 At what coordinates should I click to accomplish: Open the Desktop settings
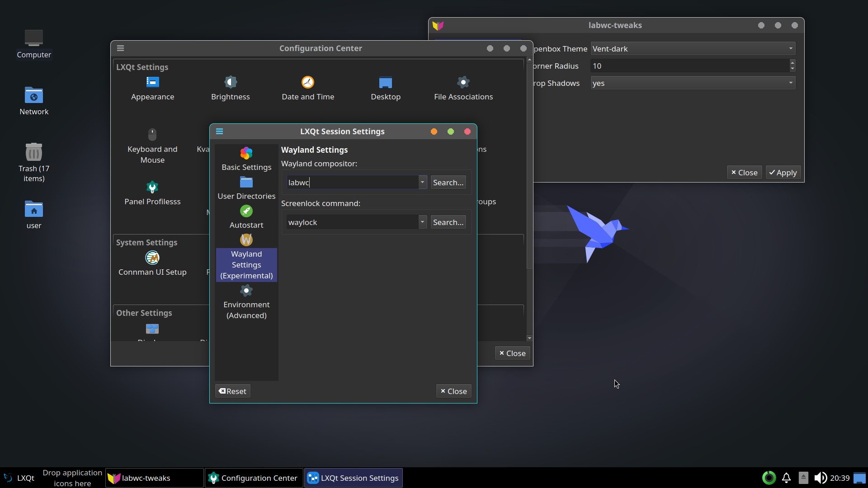[386, 89]
